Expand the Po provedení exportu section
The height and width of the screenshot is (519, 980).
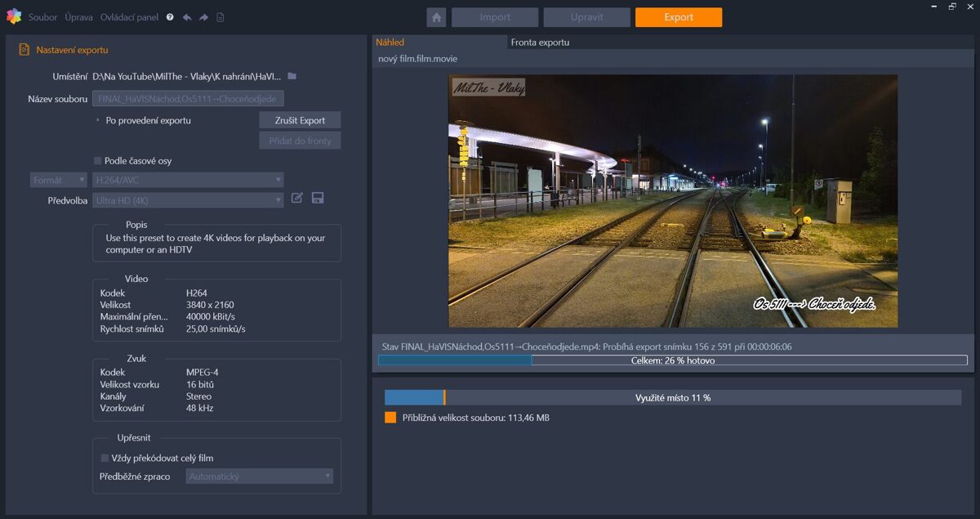[98, 120]
